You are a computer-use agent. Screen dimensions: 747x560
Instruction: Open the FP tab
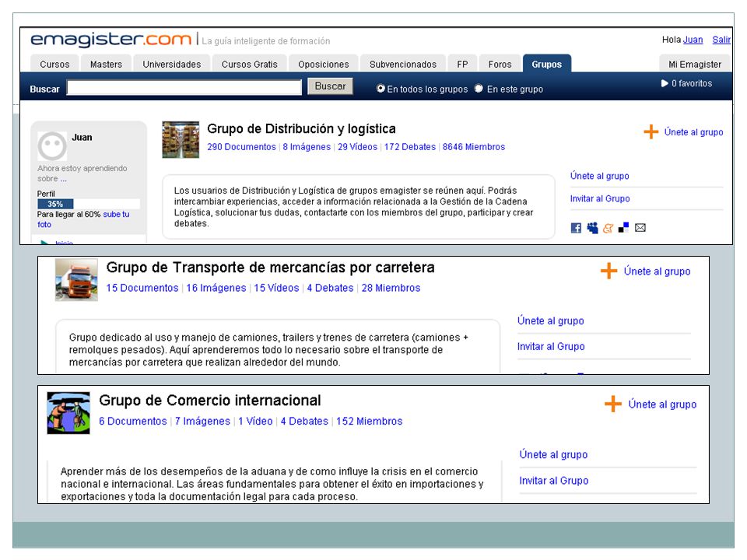pyautogui.click(x=462, y=64)
